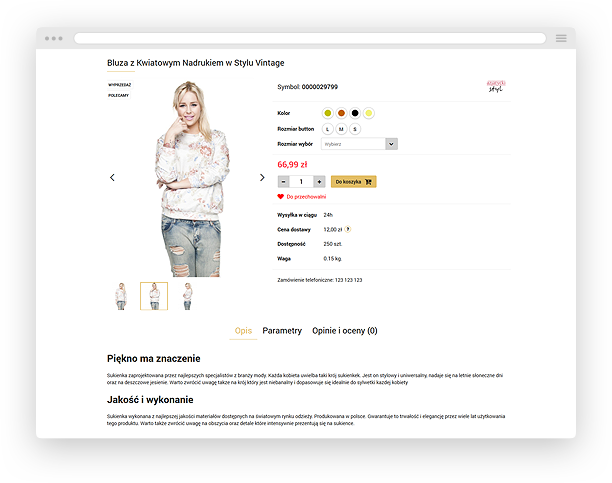Open the Wybierz size select field
This screenshot has width=612, height=483.
pos(359,144)
